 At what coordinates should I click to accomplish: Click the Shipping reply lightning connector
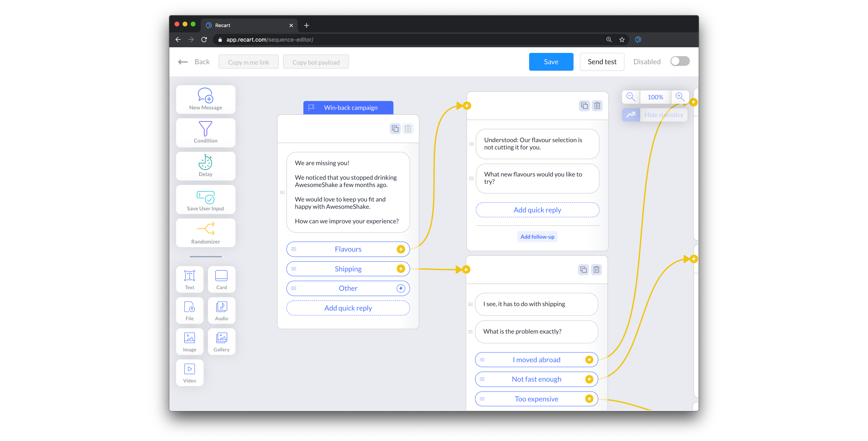tap(401, 269)
